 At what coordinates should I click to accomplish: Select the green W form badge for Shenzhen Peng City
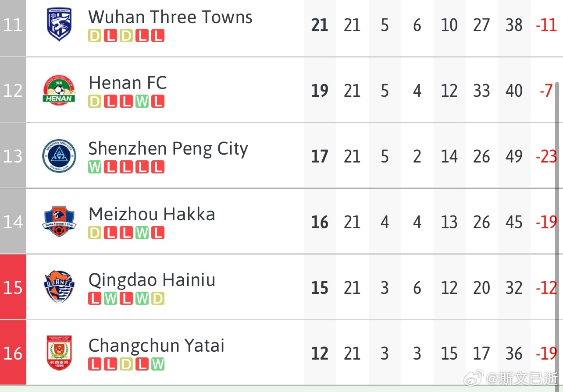pyautogui.click(x=95, y=167)
